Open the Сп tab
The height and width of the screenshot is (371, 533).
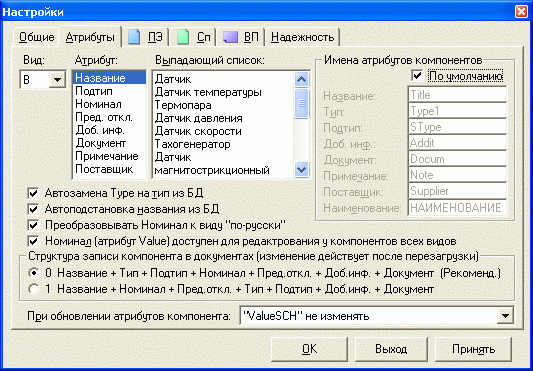click(x=195, y=37)
